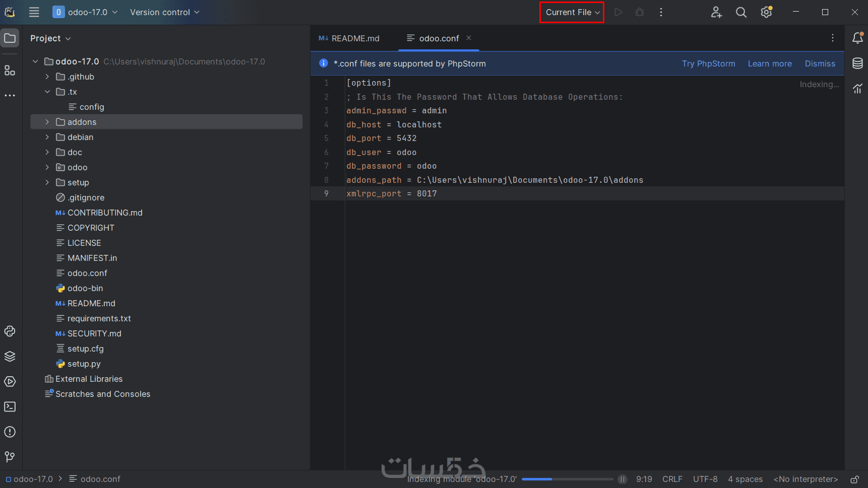Open the Python Packages tool window
868x488 pixels.
click(10, 356)
